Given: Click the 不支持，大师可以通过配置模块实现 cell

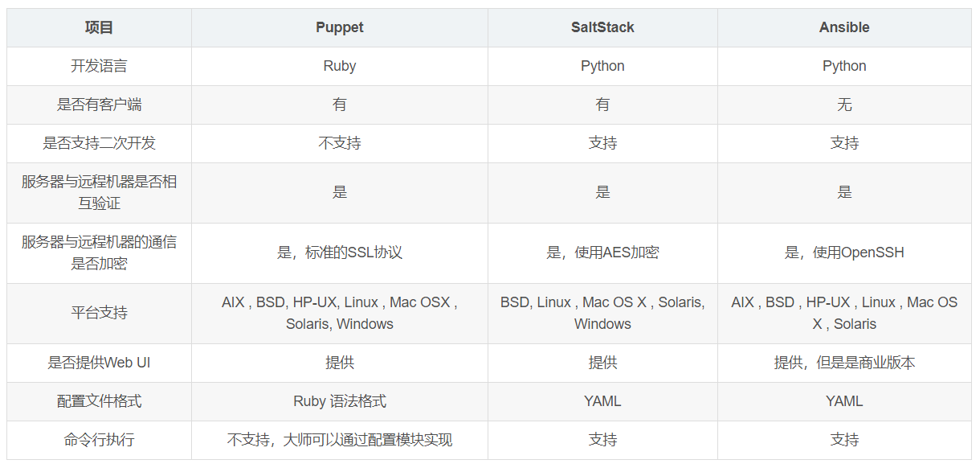Looking at the screenshot, I should click(x=339, y=440).
